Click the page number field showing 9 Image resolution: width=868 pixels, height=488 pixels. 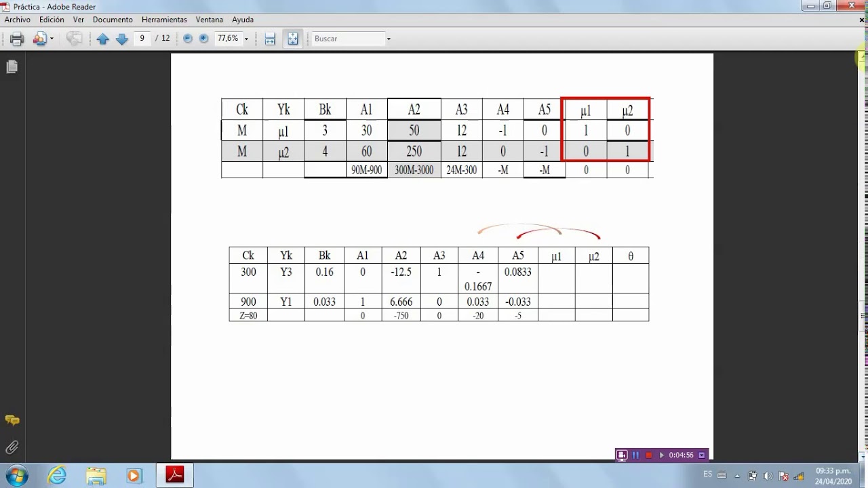pyautogui.click(x=142, y=39)
